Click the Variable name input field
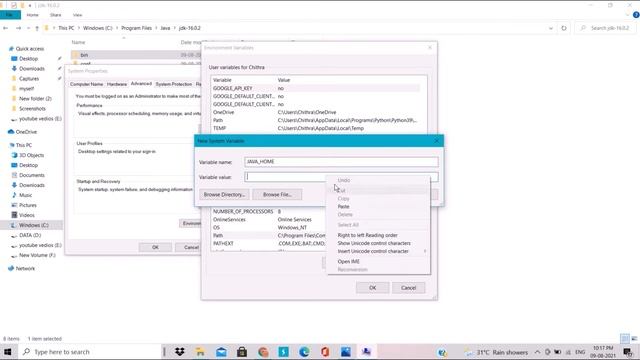Viewport: 640px width, 360px height. coord(341,162)
